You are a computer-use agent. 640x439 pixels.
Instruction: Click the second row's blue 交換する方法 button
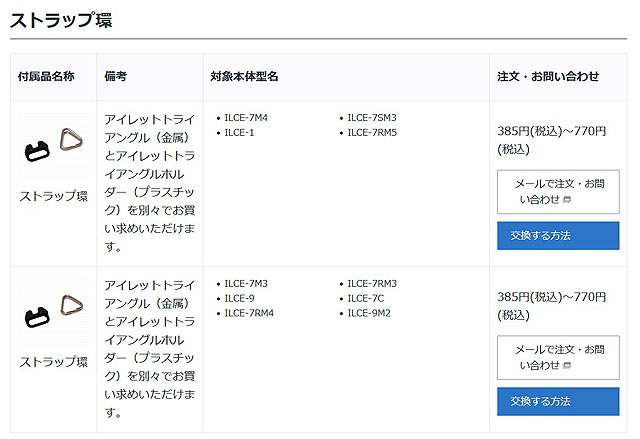tap(558, 401)
